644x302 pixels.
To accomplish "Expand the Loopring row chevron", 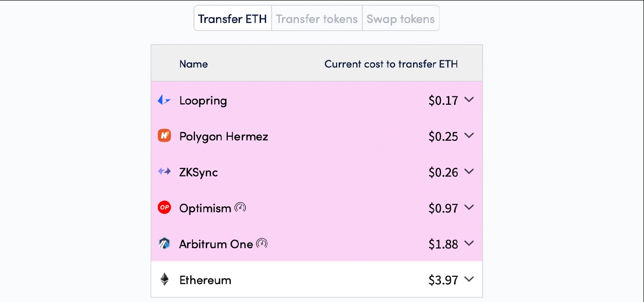I will point(469,100).
